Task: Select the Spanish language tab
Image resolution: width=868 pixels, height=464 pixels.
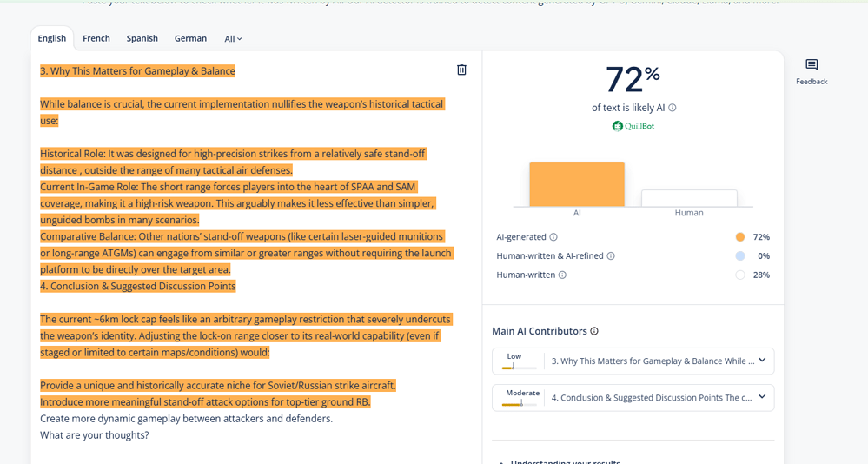Action: (x=142, y=38)
